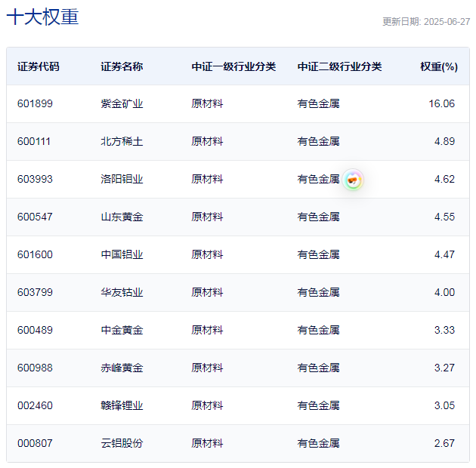
Task: Click the 中证二级行业分类 column header
Action: point(339,66)
